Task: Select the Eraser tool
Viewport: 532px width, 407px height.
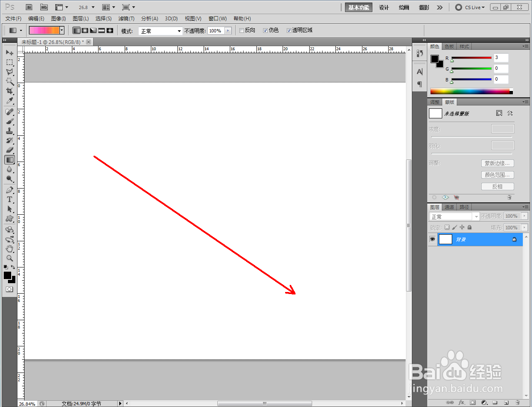Action: 10,150
